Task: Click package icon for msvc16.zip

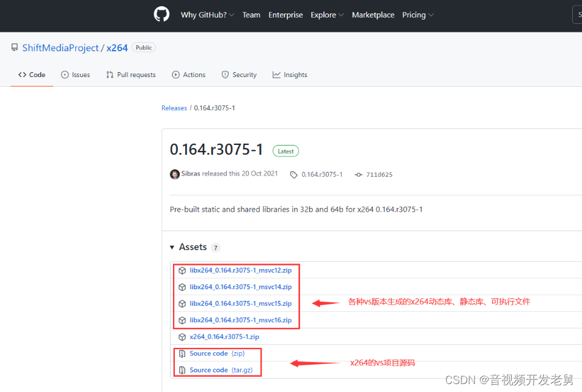Action: point(182,320)
